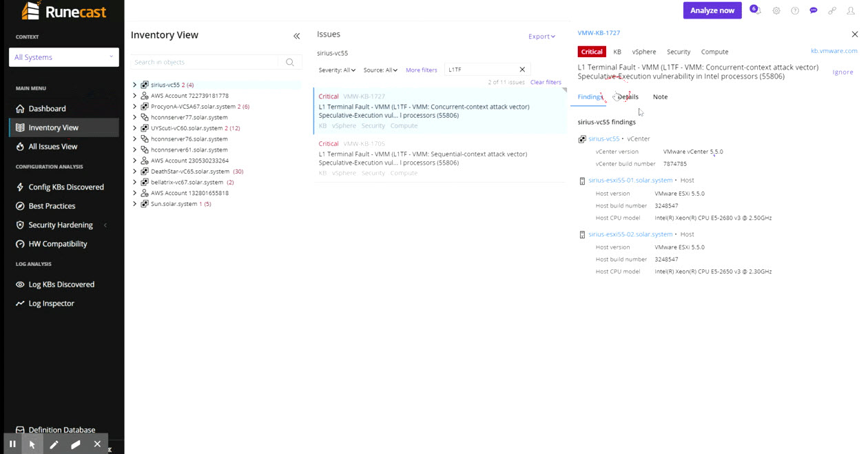This screenshot has height=454, width=868.
Task: Select the VMW-KB-1727 issue card
Action: (x=439, y=111)
